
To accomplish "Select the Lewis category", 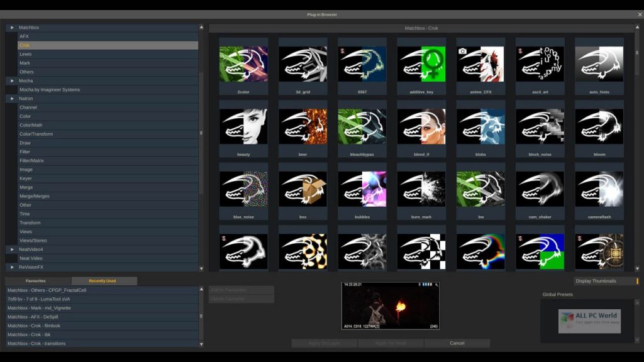I will point(108,54).
